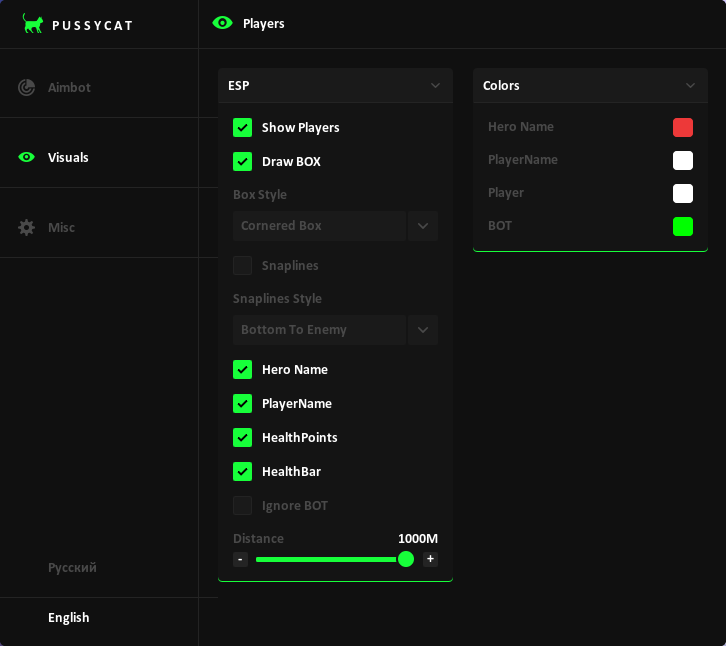Click the Distance slider handle
The image size is (726, 646).
point(406,559)
